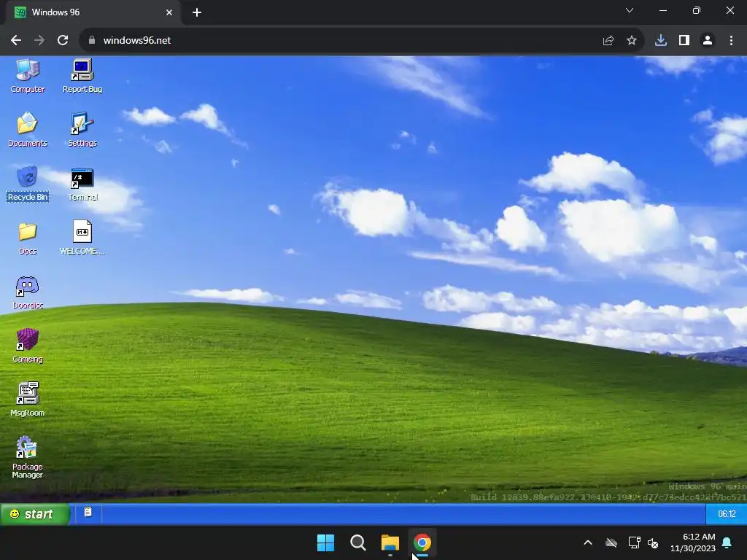Launch the Doordisc shortcut
This screenshot has height=560, width=747.
tap(28, 292)
